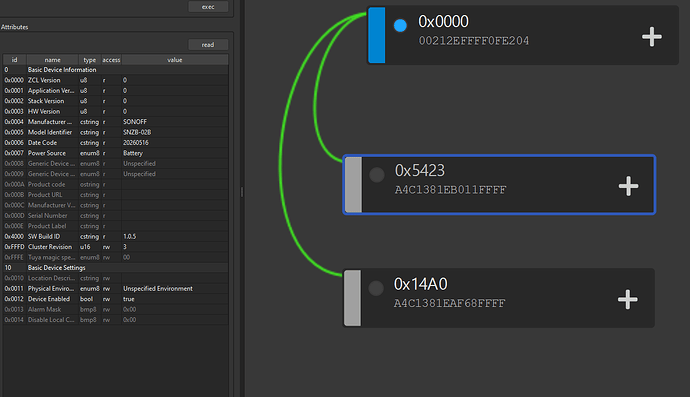Screen dimensions: 690x397
Task: Click the type column header
Action: [90, 60]
